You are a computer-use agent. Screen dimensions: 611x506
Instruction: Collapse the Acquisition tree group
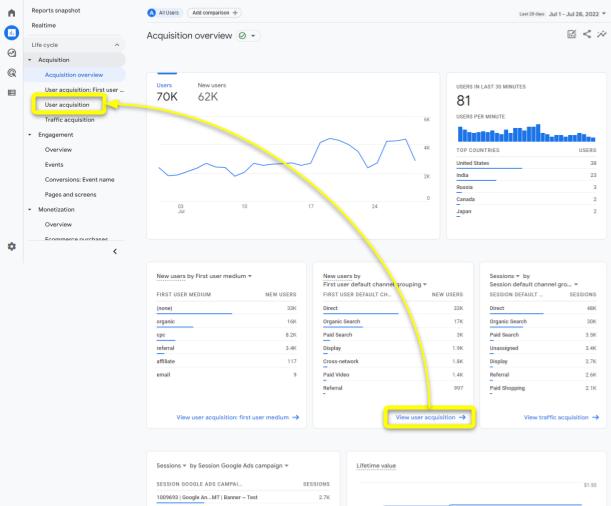click(x=30, y=60)
